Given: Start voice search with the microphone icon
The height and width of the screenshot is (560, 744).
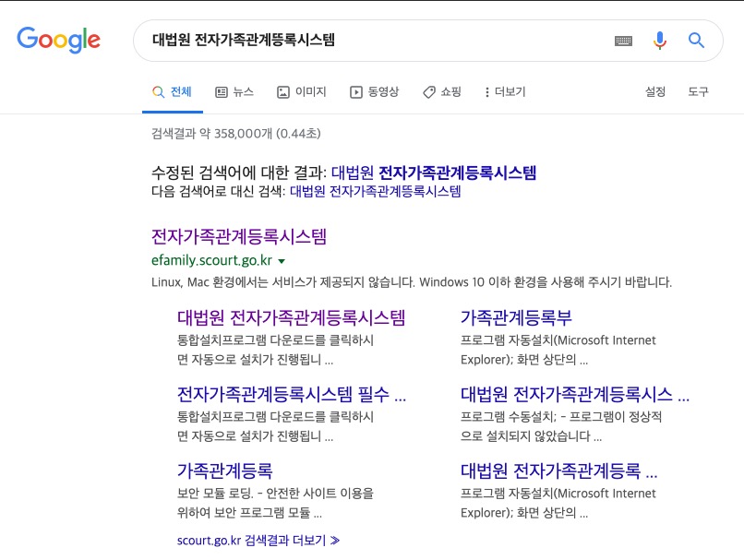Looking at the screenshot, I should (660, 41).
